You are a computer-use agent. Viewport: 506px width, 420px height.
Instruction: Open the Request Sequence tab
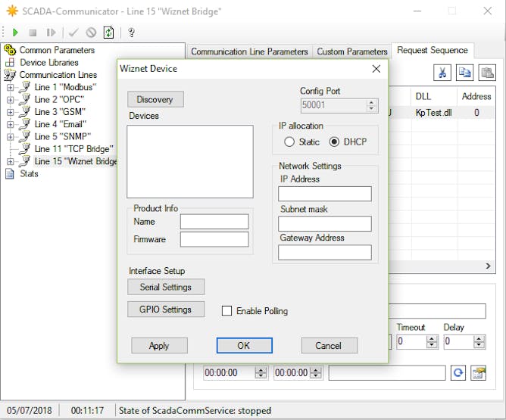coord(433,50)
